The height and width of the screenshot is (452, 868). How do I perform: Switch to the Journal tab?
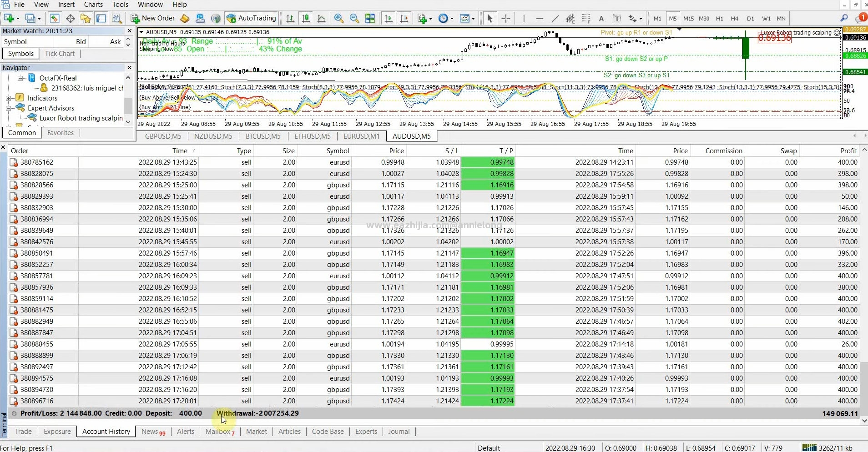(x=399, y=432)
